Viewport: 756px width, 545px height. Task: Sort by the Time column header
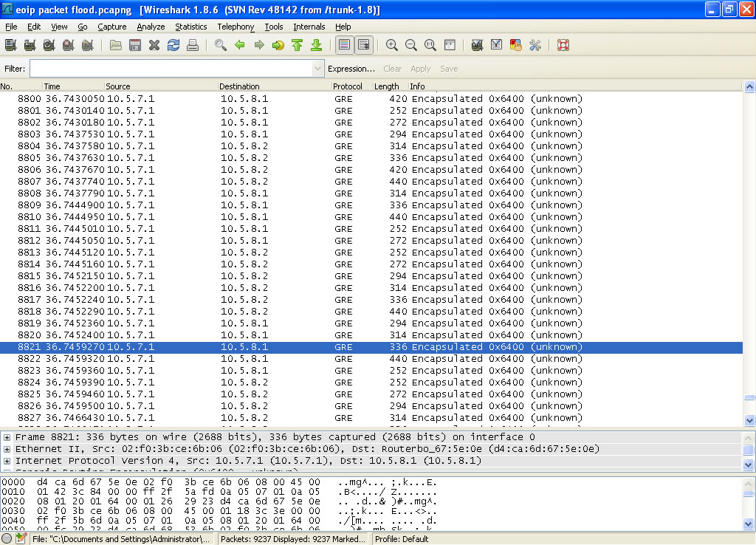coord(73,86)
